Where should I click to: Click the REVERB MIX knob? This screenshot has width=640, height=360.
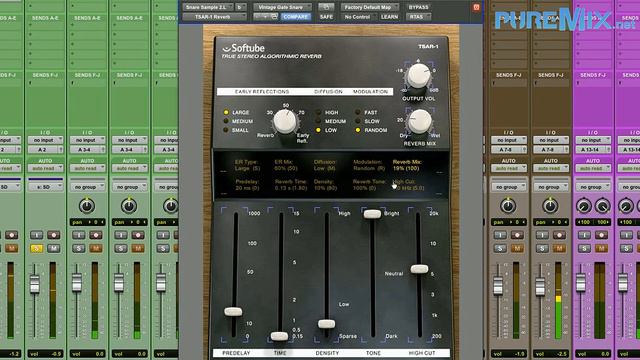point(420,121)
